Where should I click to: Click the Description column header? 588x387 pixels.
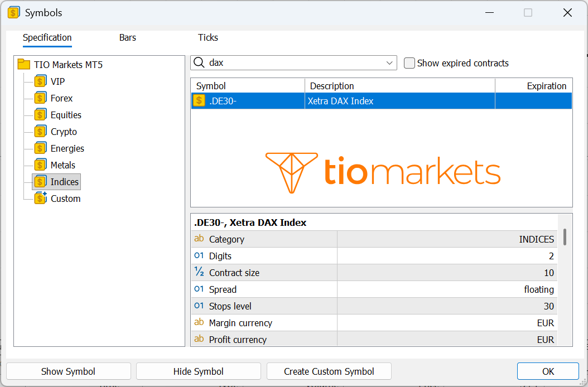tap(400, 86)
